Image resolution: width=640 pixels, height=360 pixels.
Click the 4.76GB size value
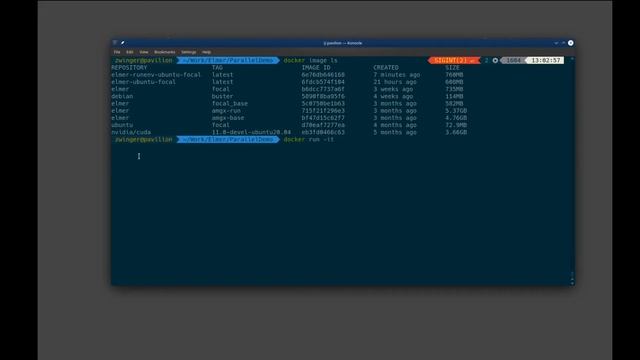coord(456,118)
